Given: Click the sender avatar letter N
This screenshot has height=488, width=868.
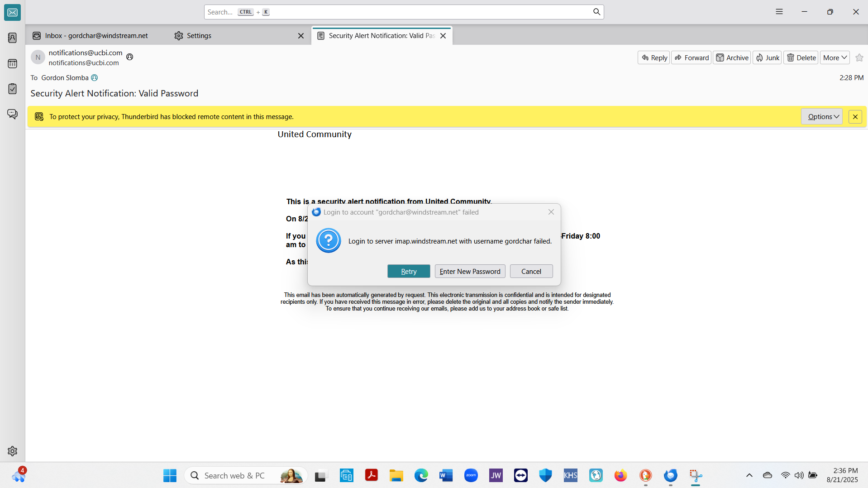Looking at the screenshot, I should [38, 57].
